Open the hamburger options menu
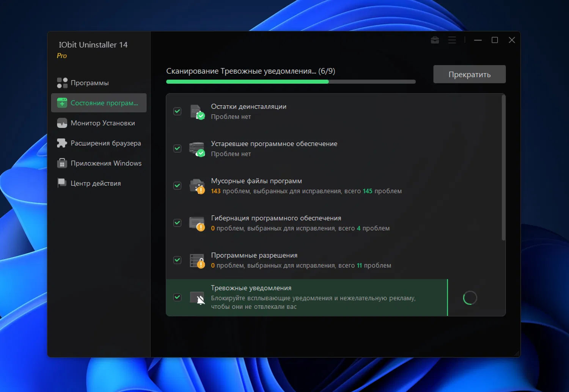Image resolution: width=569 pixels, height=392 pixels. [x=452, y=40]
